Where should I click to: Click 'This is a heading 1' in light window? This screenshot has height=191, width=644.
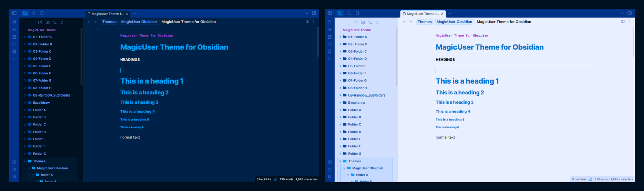pos(467,81)
